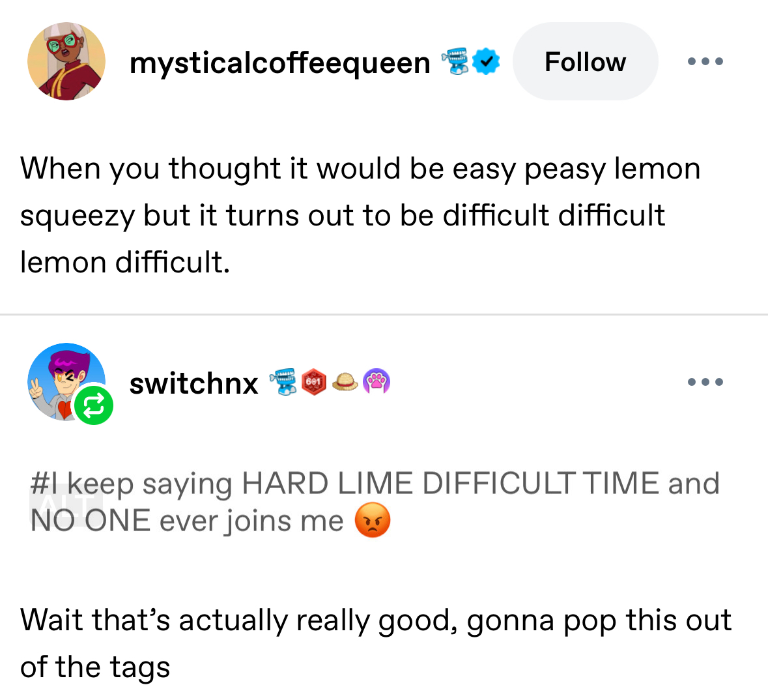Open options menu for switchnx's reblog

(705, 382)
